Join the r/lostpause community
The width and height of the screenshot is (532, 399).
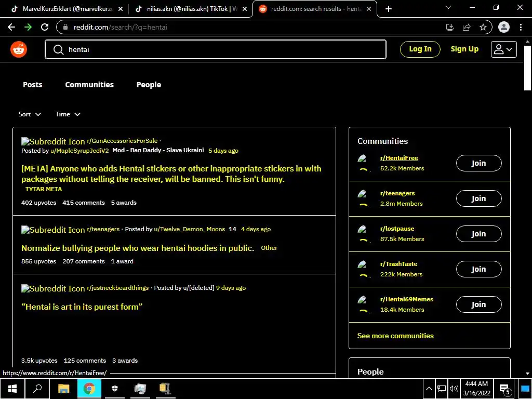478,234
